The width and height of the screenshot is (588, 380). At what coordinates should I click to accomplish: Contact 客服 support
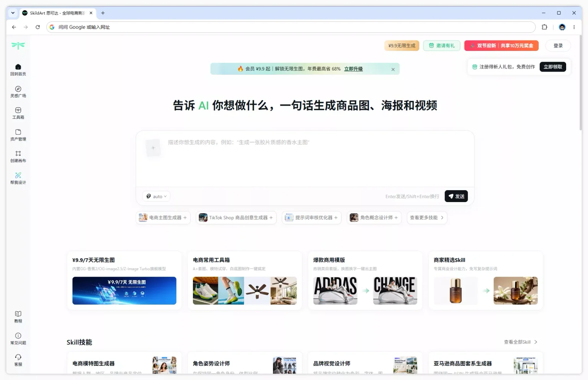[x=18, y=360]
